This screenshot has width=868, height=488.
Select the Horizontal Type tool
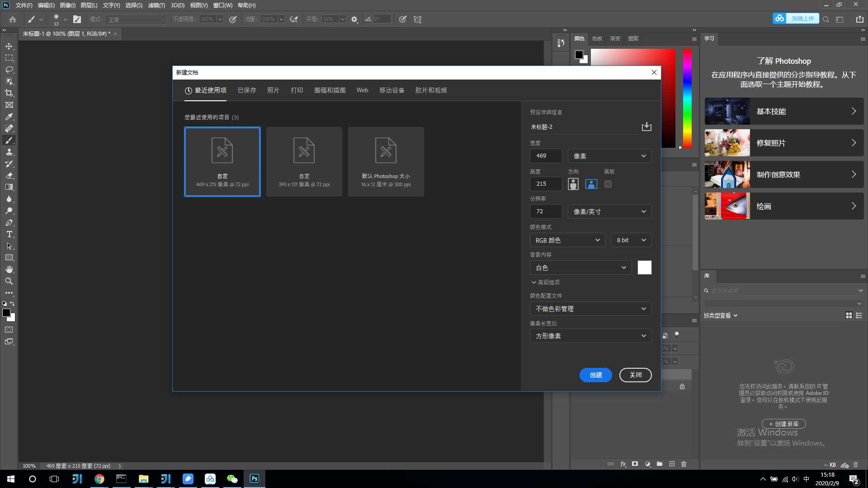point(9,234)
